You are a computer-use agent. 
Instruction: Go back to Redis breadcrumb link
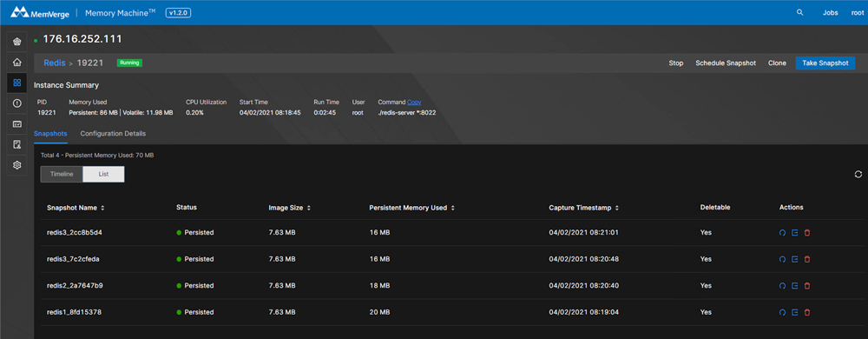click(x=55, y=63)
